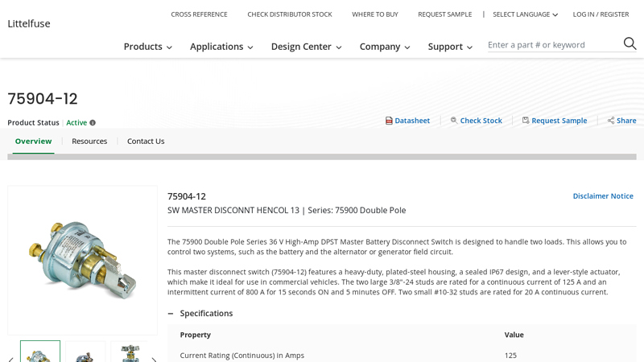
Task: Click the Cross Reference link
Action: coord(199,14)
